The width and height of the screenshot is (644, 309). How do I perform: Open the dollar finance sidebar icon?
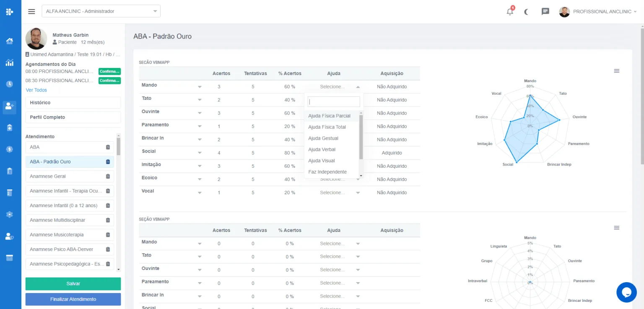(10, 149)
